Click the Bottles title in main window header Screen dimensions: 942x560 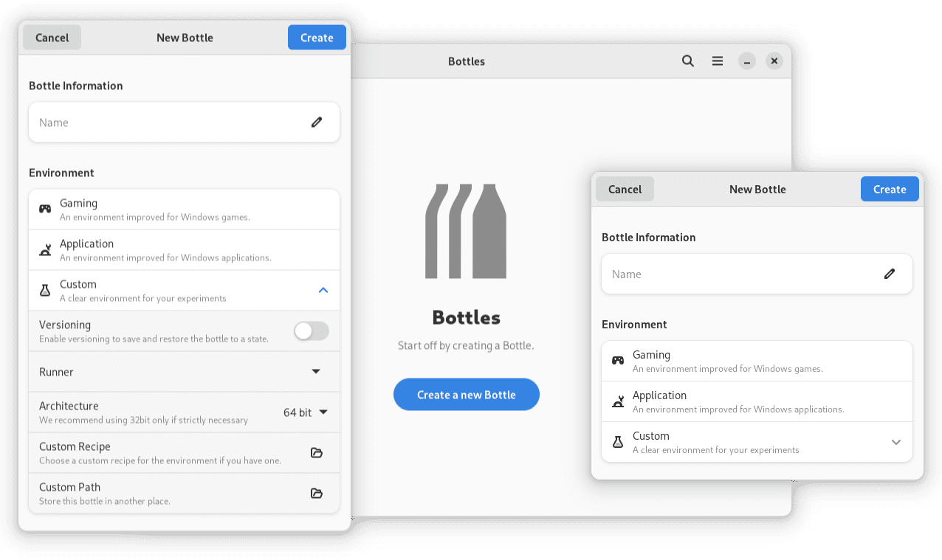[467, 61]
